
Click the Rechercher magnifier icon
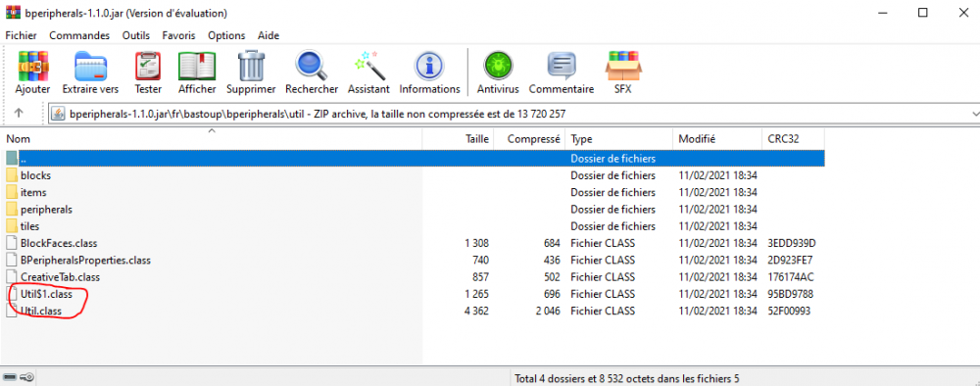[312, 66]
